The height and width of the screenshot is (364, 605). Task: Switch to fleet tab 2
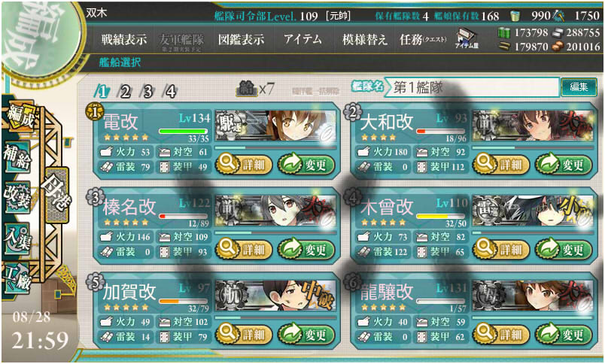click(125, 92)
